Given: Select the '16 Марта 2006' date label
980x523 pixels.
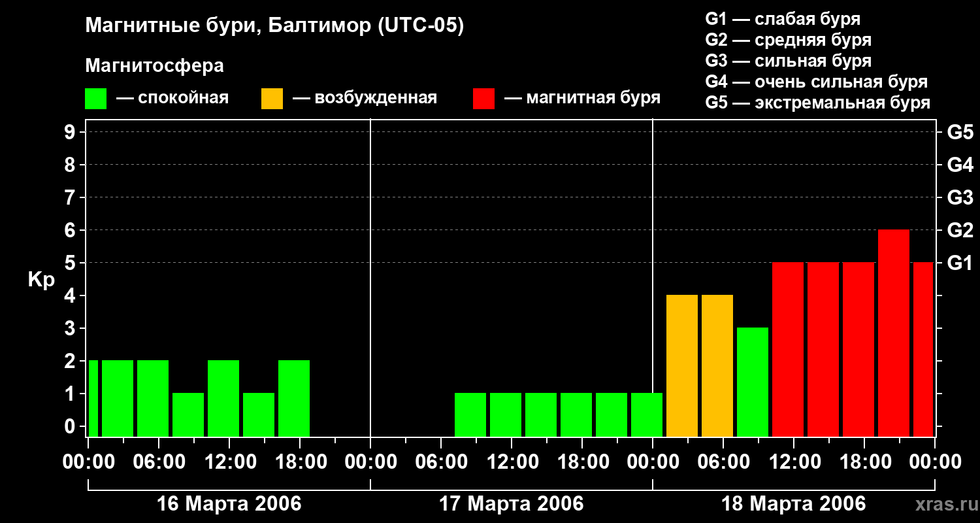Looking at the screenshot, I should coord(229,504).
